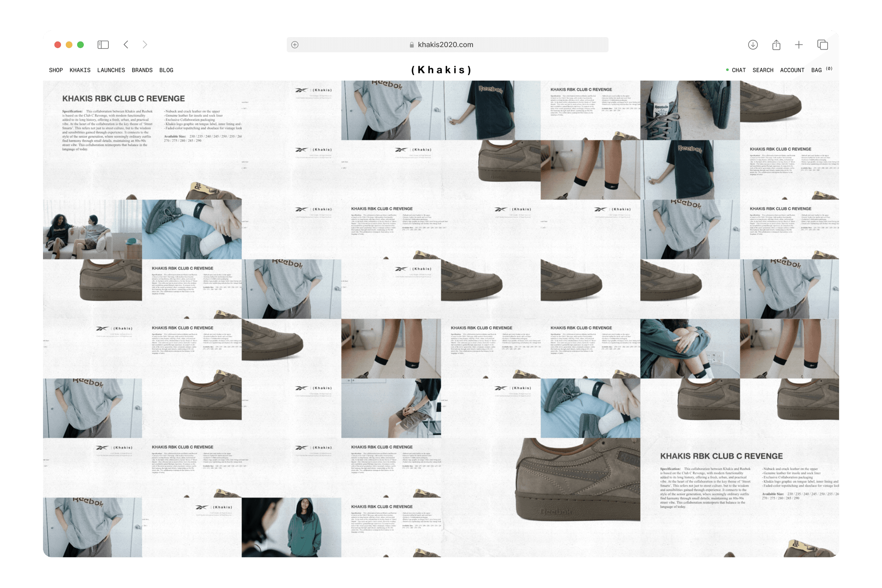Open the SHOP menu
The width and height of the screenshot is (882, 588).
click(56, 70)
